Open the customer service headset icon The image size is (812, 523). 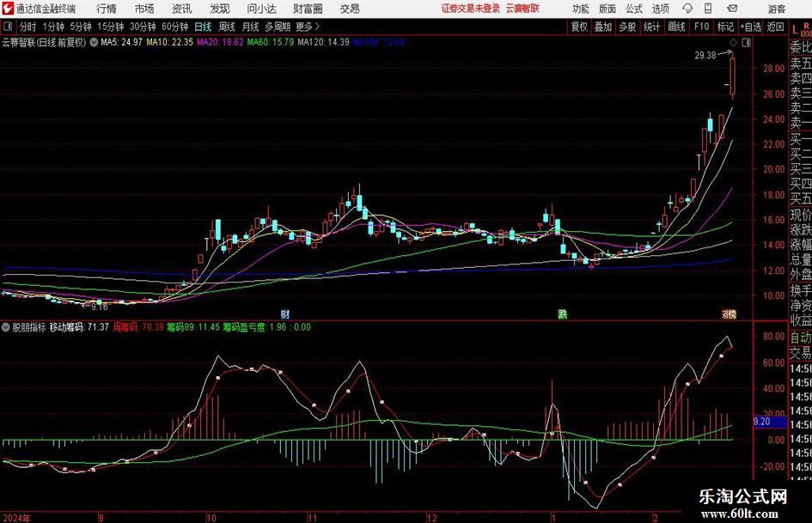point(687,9)
